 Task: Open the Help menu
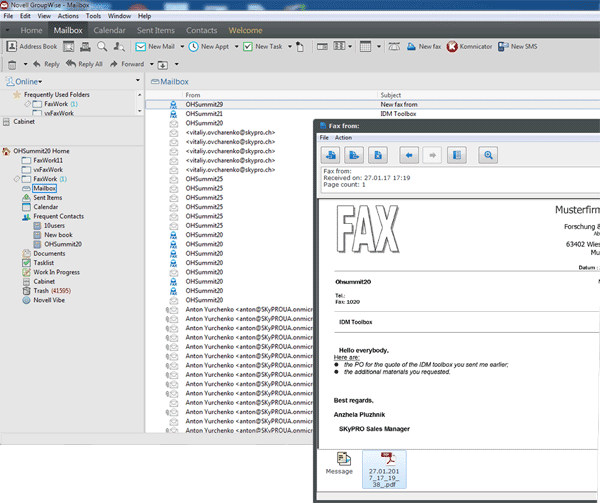click(144, 16)
